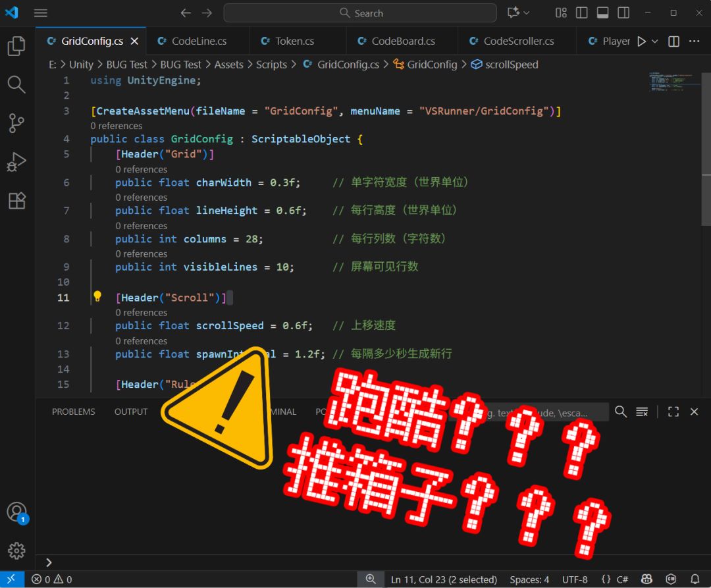Toggle the bottom panel visibility
The width and height of the screenshot is (711, 588).
(602, 13)
